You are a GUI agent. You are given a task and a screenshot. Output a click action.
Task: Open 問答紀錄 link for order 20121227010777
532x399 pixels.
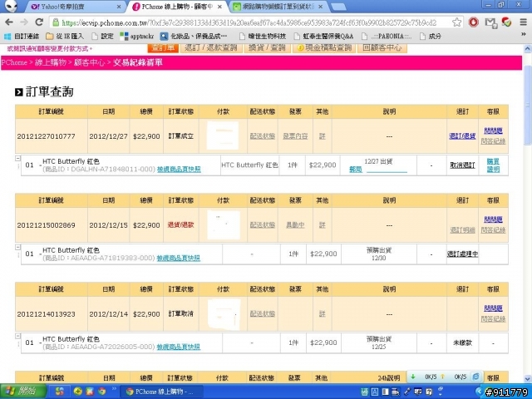[x=493, y=141]
